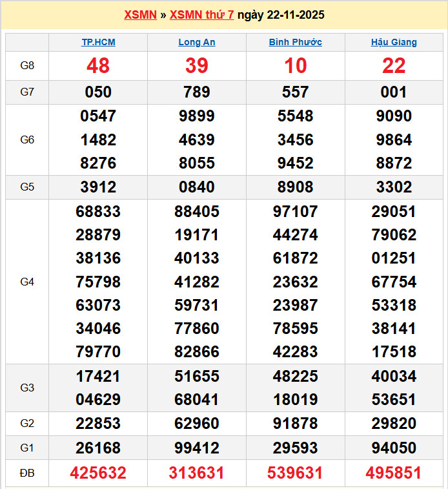Click the red G8 number 39

[197, 66]
